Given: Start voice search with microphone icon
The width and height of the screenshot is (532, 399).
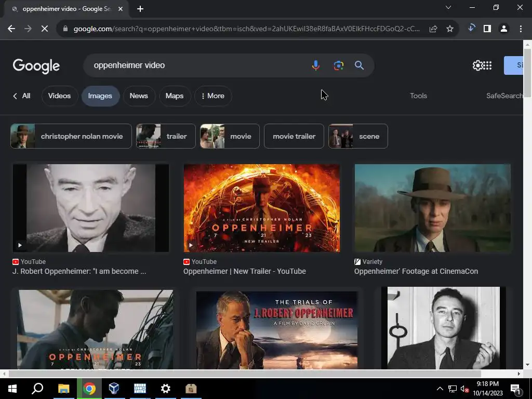Looking at the screenshot, I should (315, 65).
